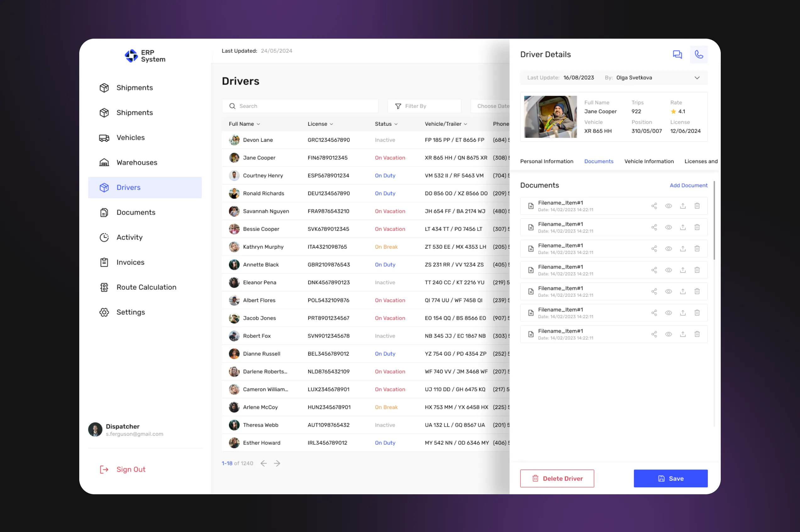Preview first document with eye icon
The height and width of the screenshot is (532, 800).
(668, 206)
